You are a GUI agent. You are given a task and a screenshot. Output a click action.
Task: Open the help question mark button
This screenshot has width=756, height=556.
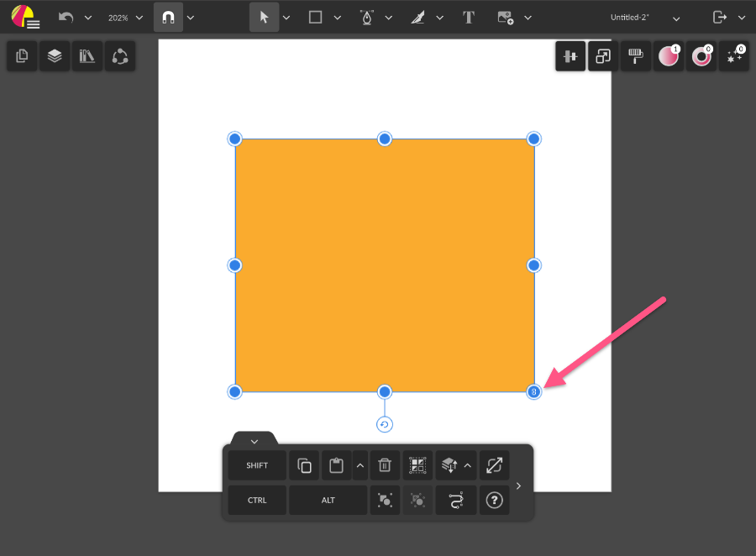pos(494,501)
